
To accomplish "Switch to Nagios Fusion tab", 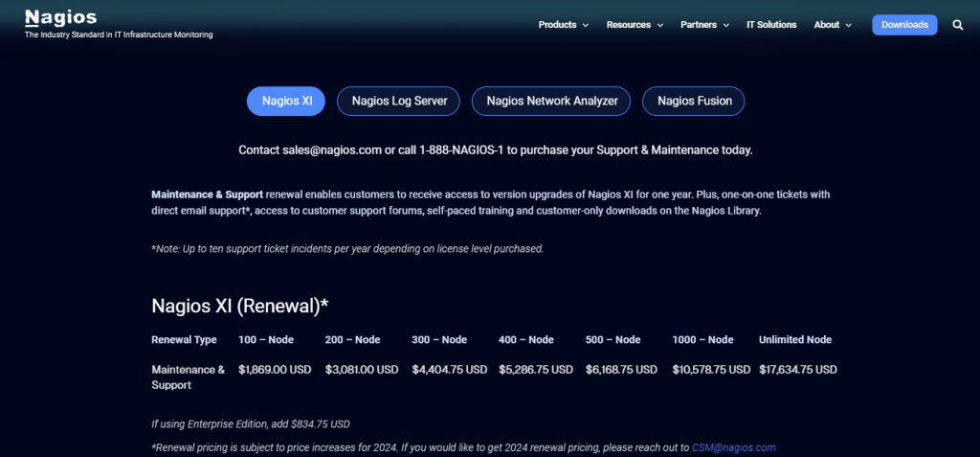I will click(x=695, y=101).
